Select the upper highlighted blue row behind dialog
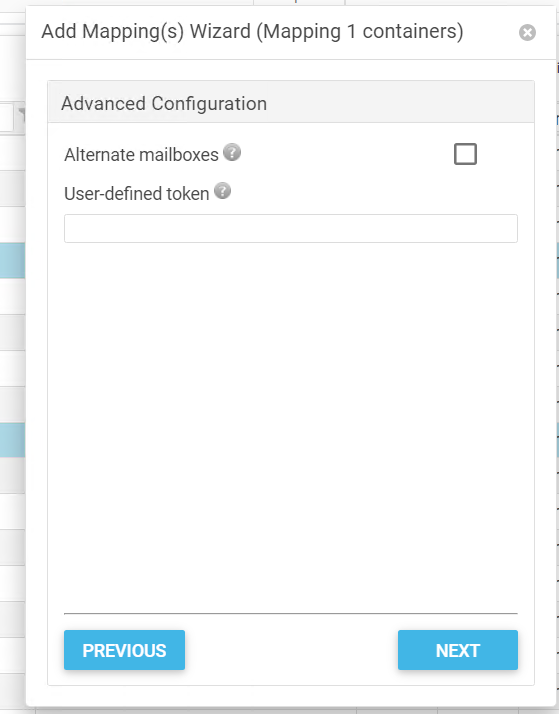559x714 pixels. [x=12, y=260]
